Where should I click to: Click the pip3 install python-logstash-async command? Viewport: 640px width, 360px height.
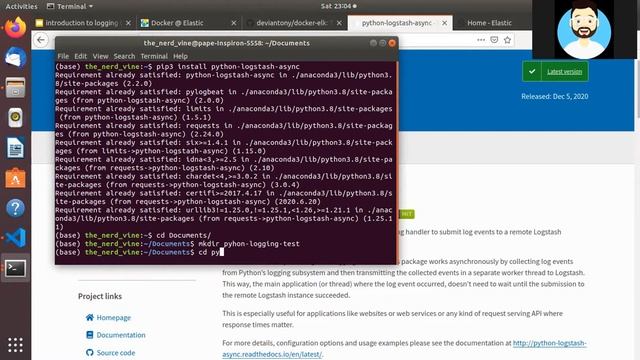[228, 67]
